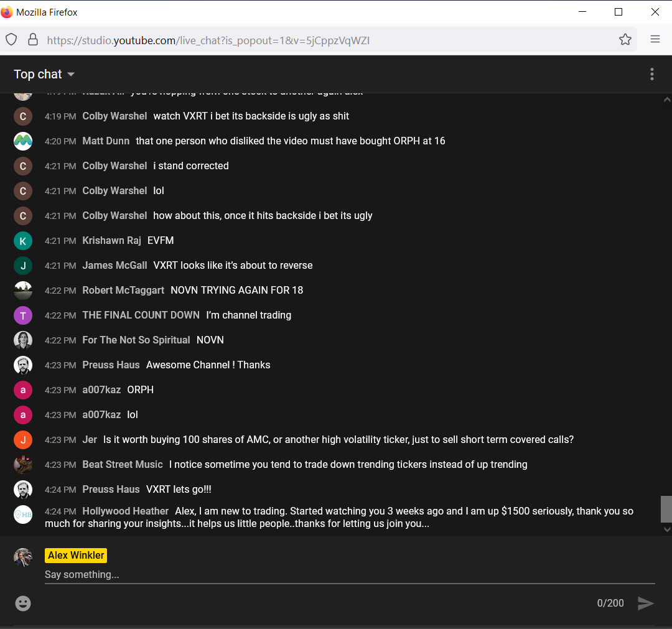Click Preuss Haus's profile picture

[x=23, y=365]
